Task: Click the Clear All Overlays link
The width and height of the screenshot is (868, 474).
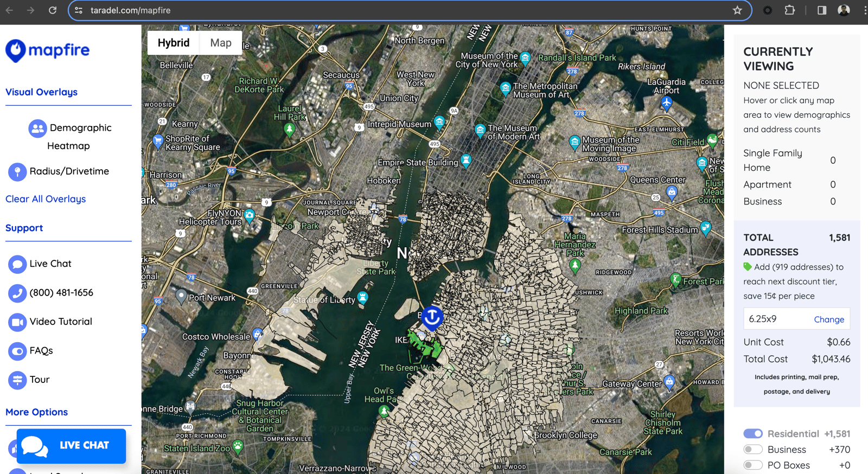Action: click(x=46, y=199)
